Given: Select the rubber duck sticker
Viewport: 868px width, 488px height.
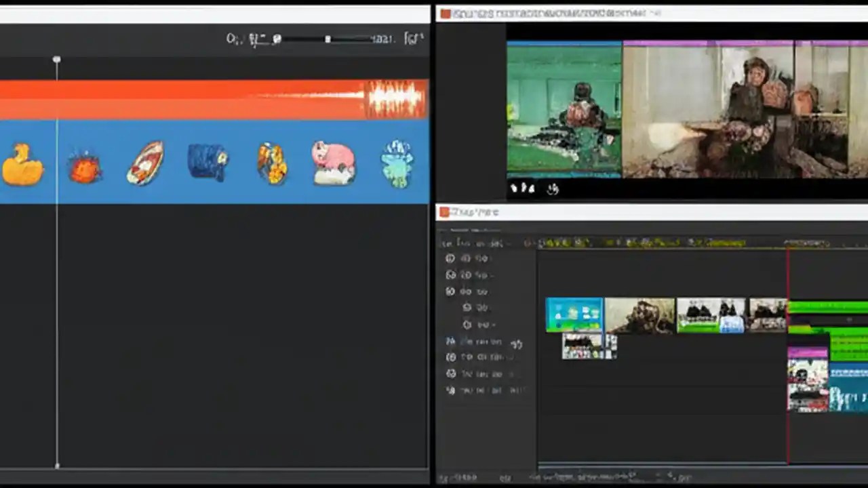Looking at the screenshot, I should [x=24, y=161].
